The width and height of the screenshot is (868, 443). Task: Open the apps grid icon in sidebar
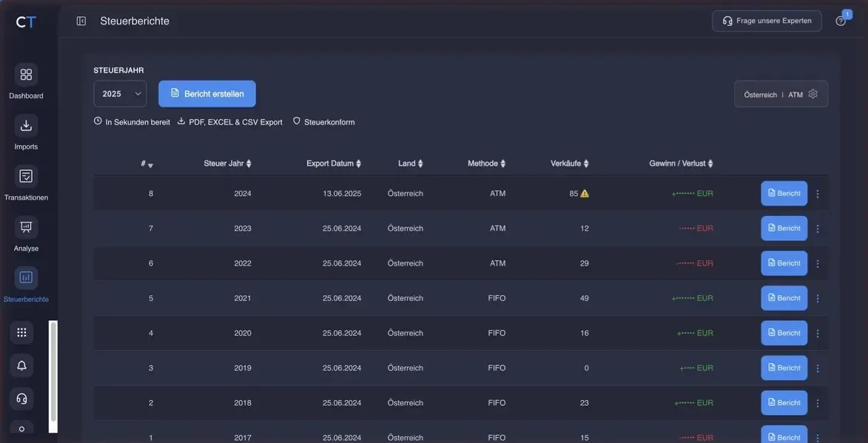pos(21,332)
